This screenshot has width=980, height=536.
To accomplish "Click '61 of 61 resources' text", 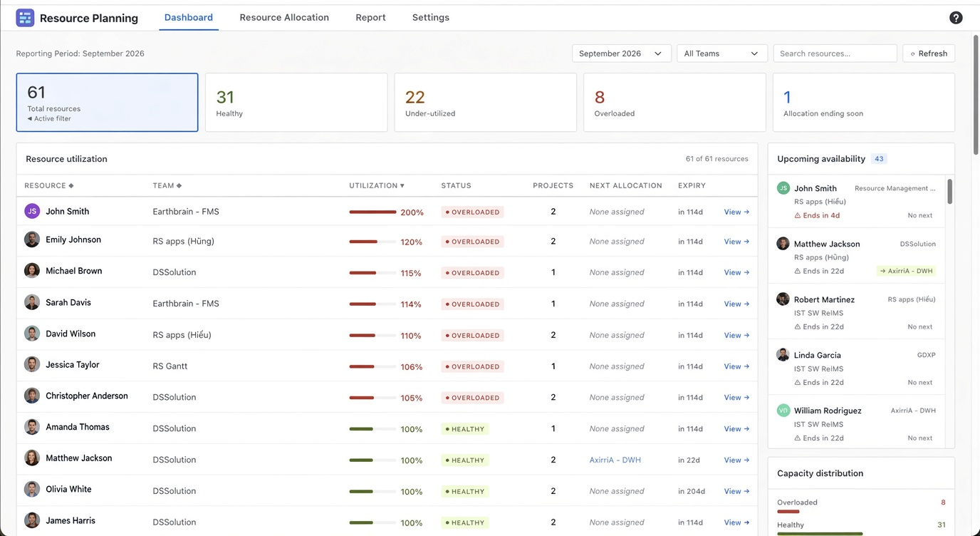I will [716, 159].
